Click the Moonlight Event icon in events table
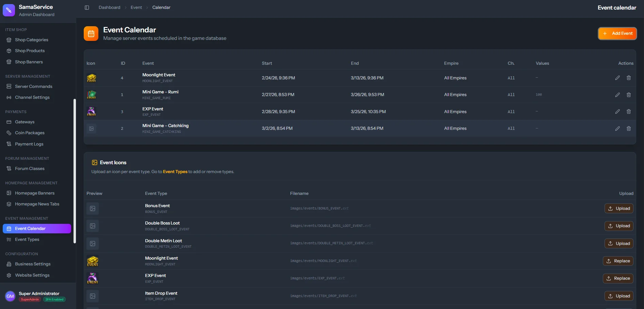The height and width of the screenshot is (309, 644). 92,78
